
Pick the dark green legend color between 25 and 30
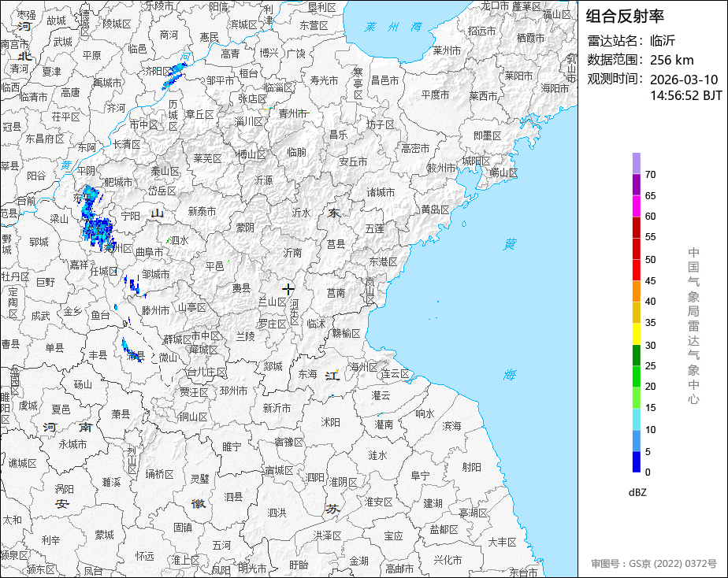pyautogui.click(x=637, y=355)
